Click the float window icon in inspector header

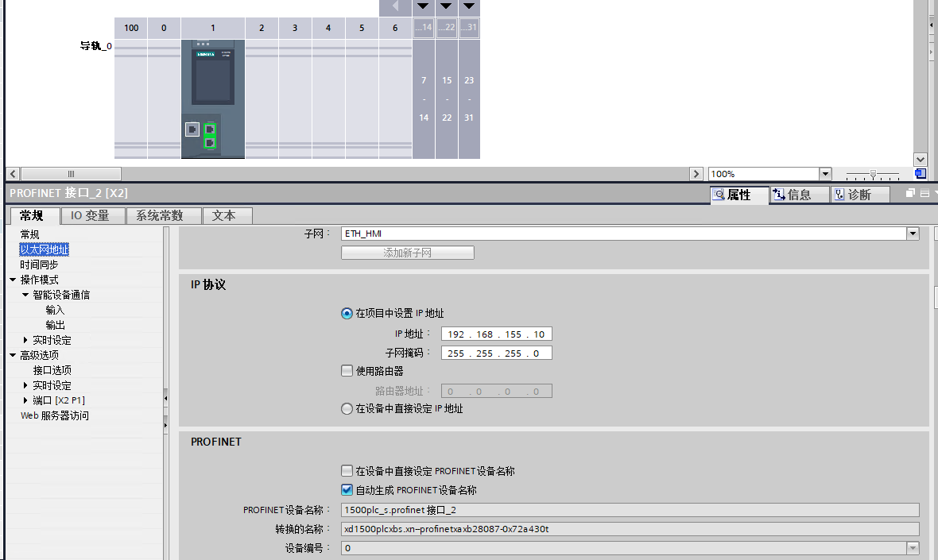point(911,194)
